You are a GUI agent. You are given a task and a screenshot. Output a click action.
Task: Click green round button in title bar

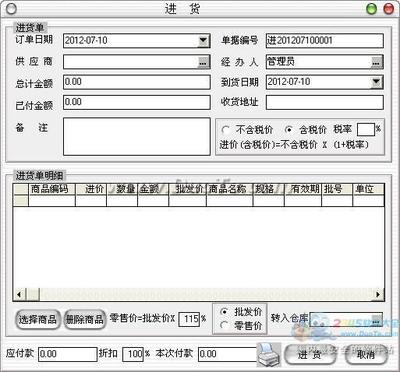tap(372, 9)
